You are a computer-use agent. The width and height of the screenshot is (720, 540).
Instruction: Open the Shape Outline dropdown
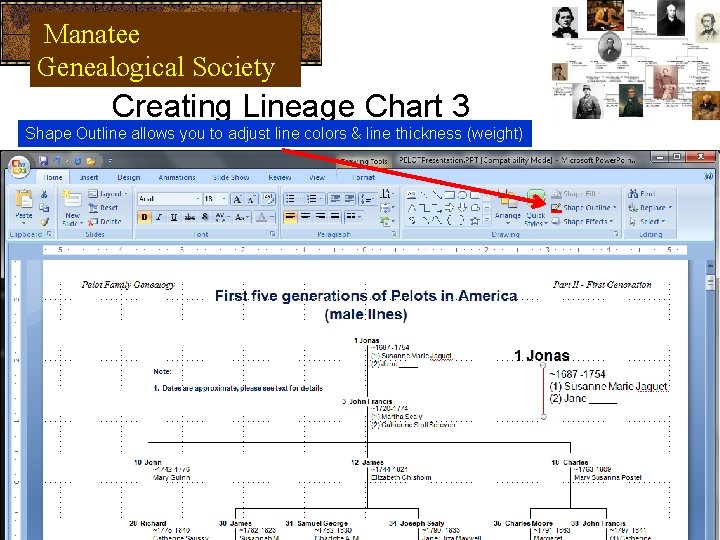[x=584, y=208]
